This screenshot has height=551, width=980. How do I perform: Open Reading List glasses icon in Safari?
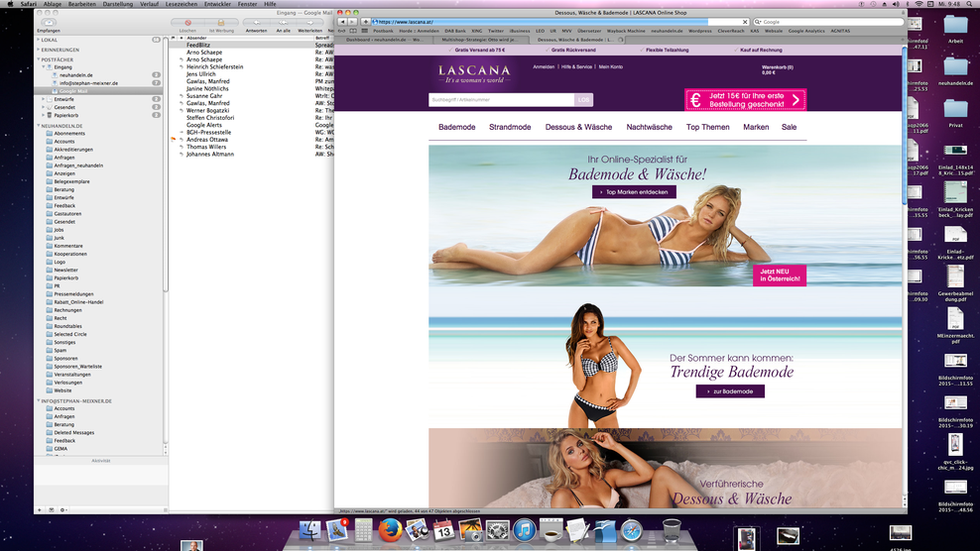342,31
